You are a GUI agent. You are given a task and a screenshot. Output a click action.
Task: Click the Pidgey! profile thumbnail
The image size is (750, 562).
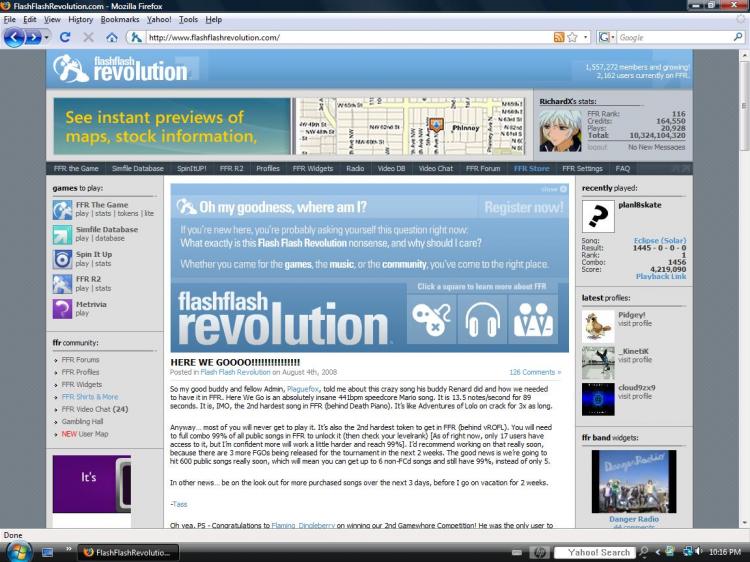click(x=598, y=327)
